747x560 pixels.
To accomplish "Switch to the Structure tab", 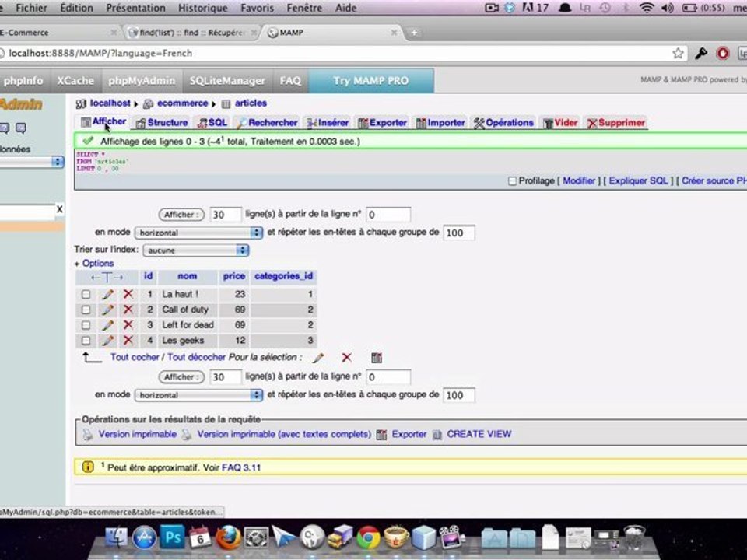I will click(x=162, y=123).
